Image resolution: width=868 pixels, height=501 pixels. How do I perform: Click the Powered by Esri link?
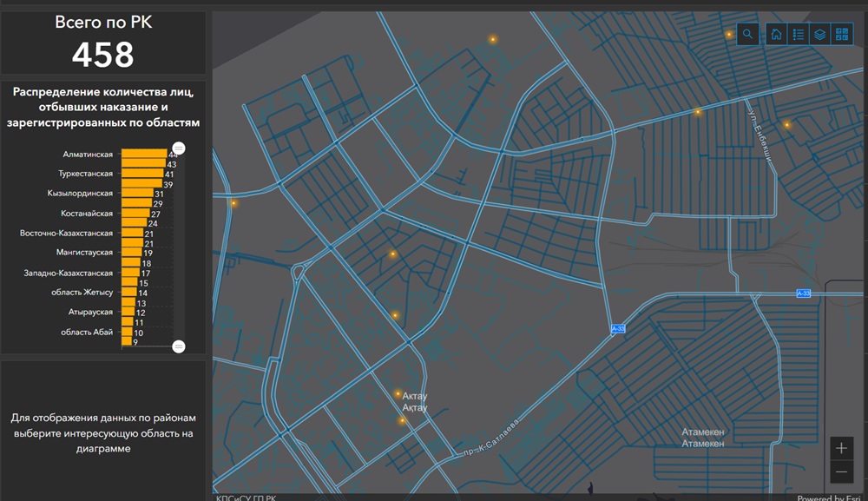[x=831, y=498]
